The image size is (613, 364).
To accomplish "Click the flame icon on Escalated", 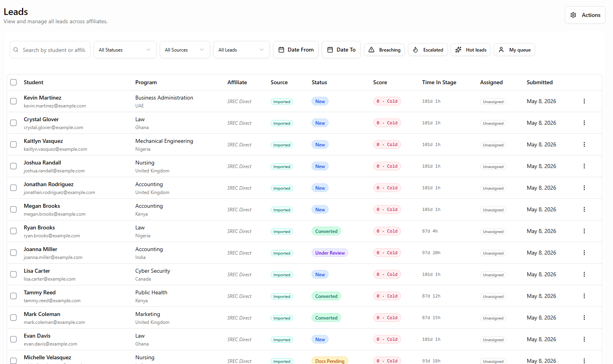I will (x=415, y=50).
